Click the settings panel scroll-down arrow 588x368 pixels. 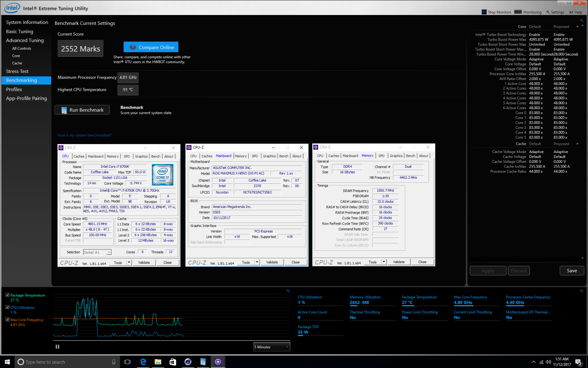pyautogui.click(x=583, y=258)
